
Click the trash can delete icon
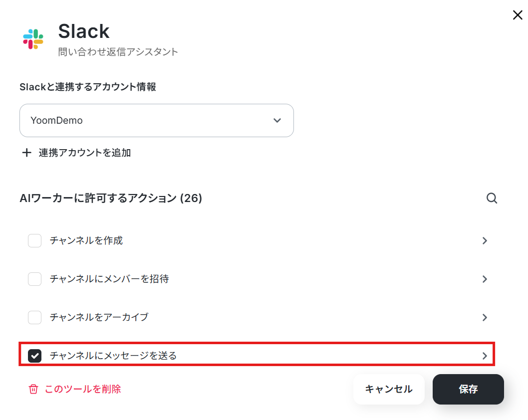click(33, 389)
